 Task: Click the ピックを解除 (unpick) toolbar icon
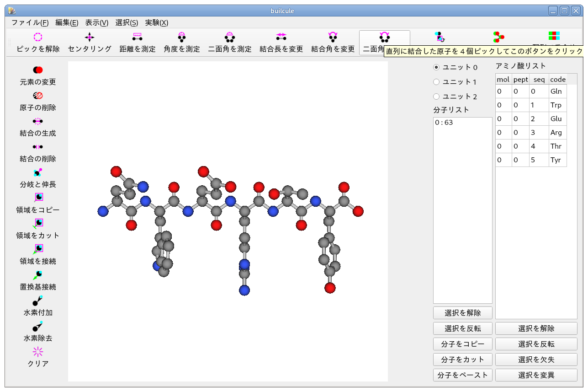pos(38,37)
